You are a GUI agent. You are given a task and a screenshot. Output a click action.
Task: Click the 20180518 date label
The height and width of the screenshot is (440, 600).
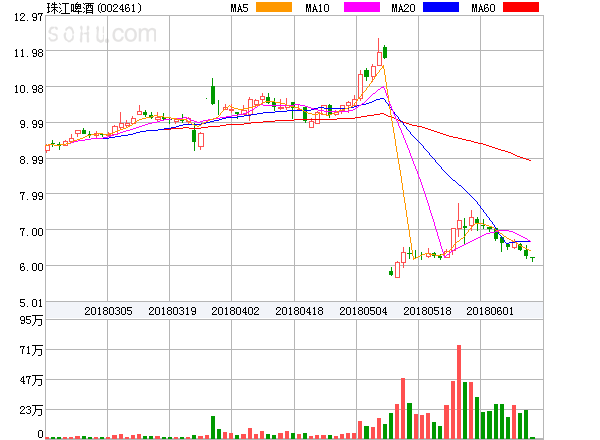point(427,311)
